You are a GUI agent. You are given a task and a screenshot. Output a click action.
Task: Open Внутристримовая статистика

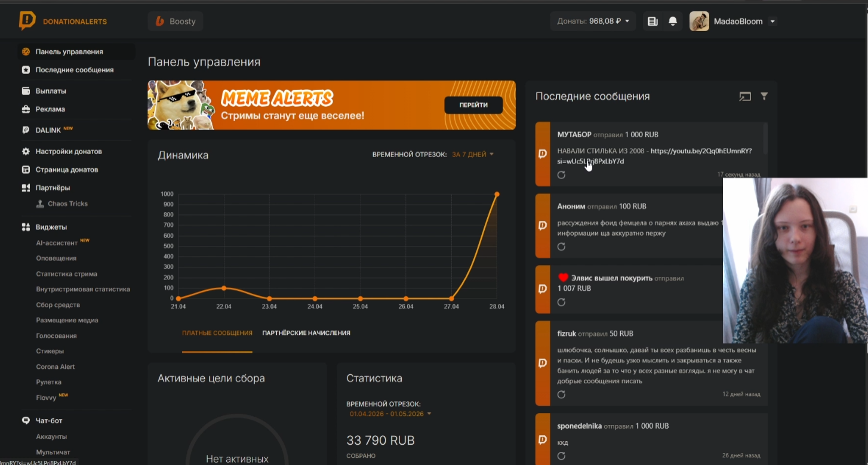click(83, 290)
